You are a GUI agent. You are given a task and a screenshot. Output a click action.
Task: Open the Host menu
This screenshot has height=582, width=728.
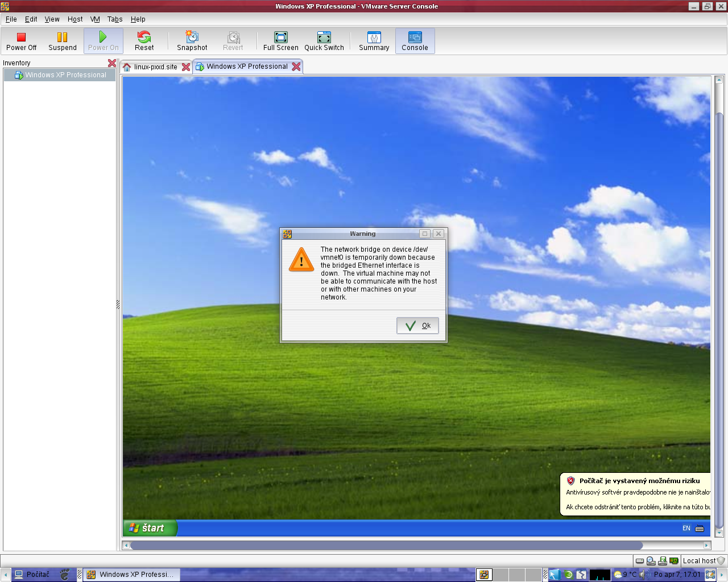(75, 19)
